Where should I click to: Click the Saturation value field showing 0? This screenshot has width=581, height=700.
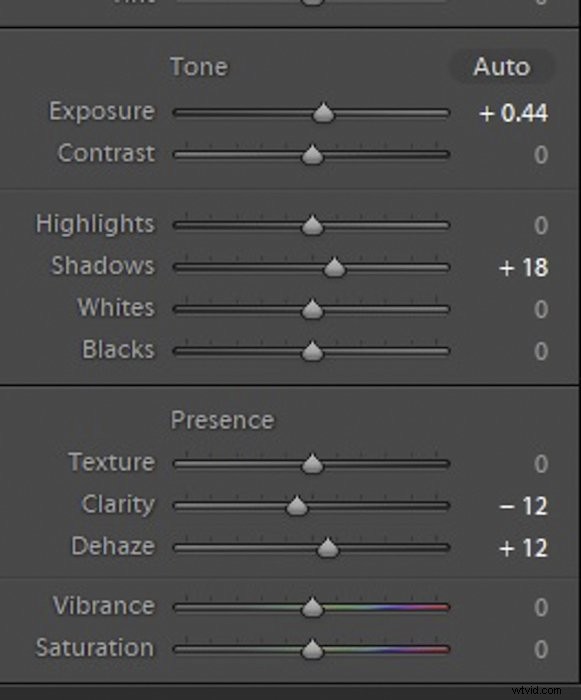tap(541, 649)
